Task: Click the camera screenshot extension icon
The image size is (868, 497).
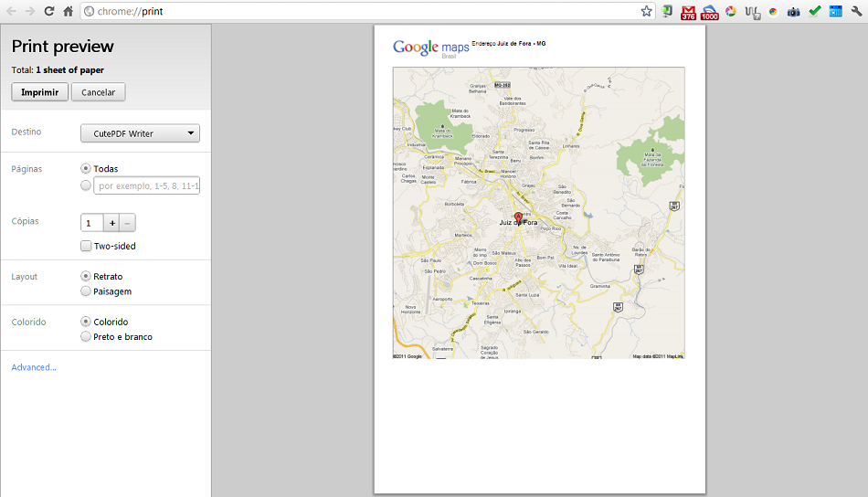Action: click(793, 12)
